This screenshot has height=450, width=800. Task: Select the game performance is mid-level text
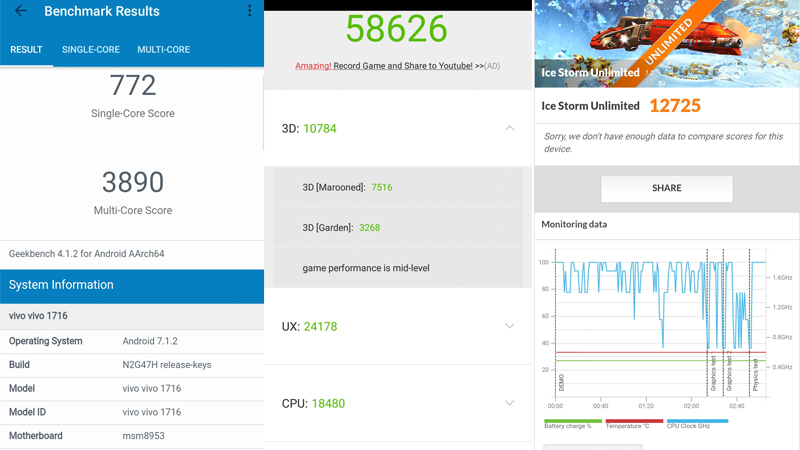coord(366,268)
